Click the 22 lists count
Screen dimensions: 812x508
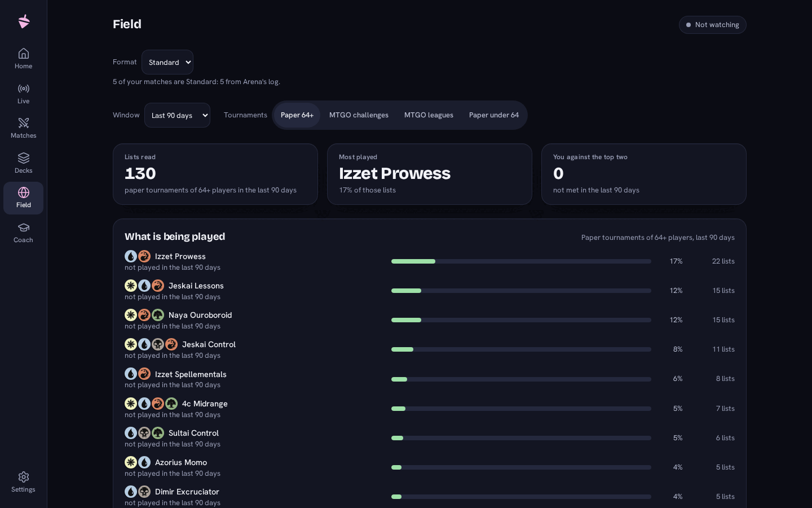pos(723,261)
